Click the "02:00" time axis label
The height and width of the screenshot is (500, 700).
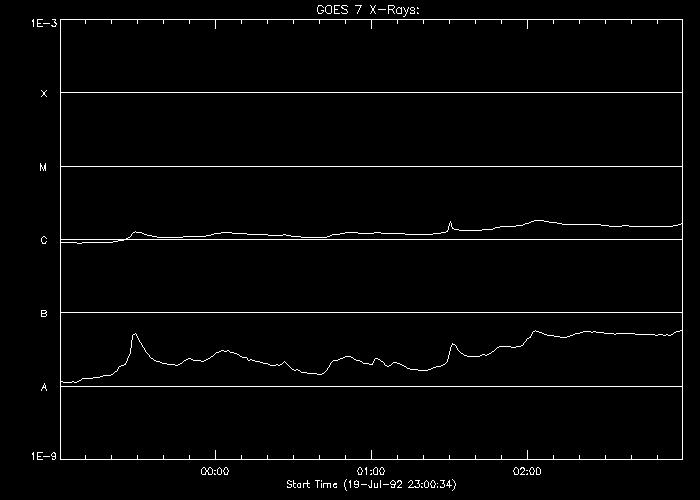[527, 471]
